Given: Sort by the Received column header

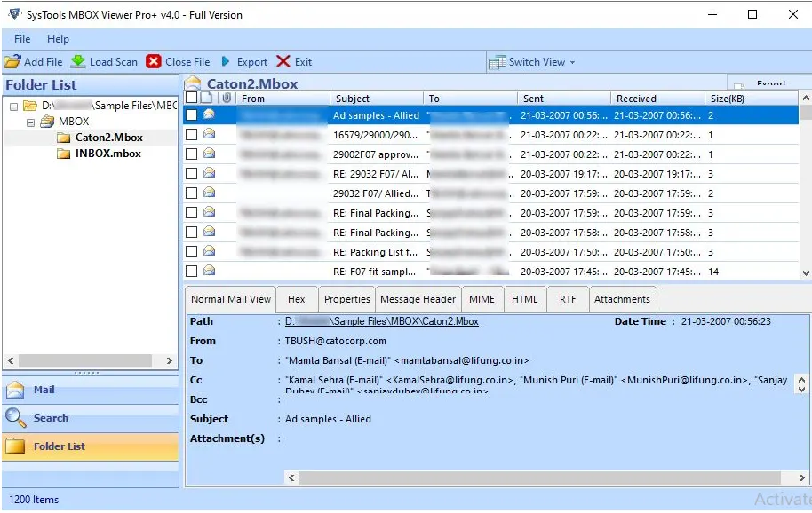Looking at the screenshot, I should [x=657, y=99].
